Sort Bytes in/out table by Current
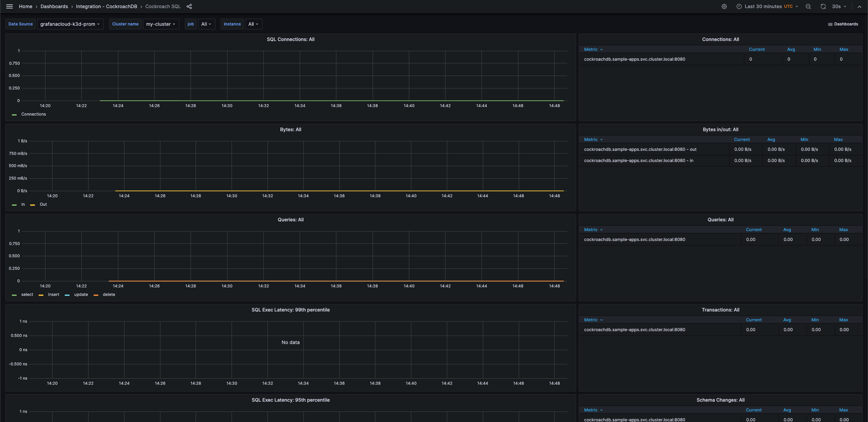This screenshot has height=422, width=868. [742, 140]
